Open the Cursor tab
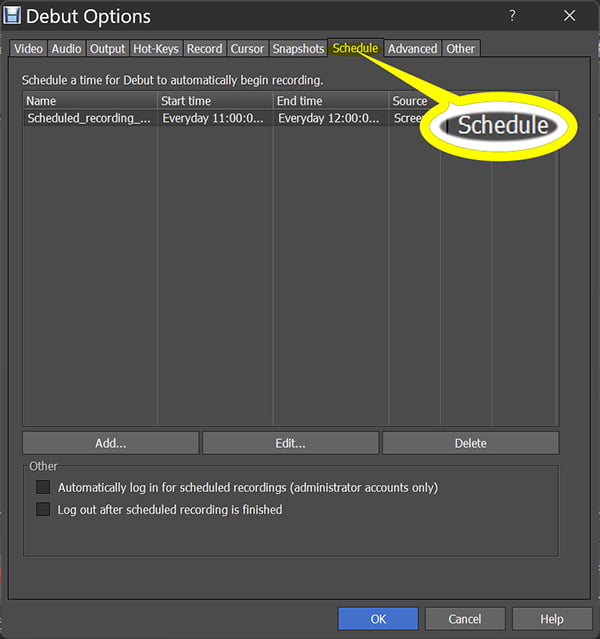The width and height of the screenshot is (600, 639). pos(247,48)
